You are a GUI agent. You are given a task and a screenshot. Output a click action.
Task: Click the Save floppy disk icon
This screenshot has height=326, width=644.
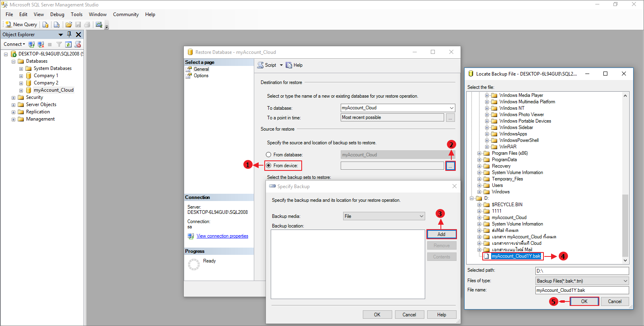(x=78, y=25)
